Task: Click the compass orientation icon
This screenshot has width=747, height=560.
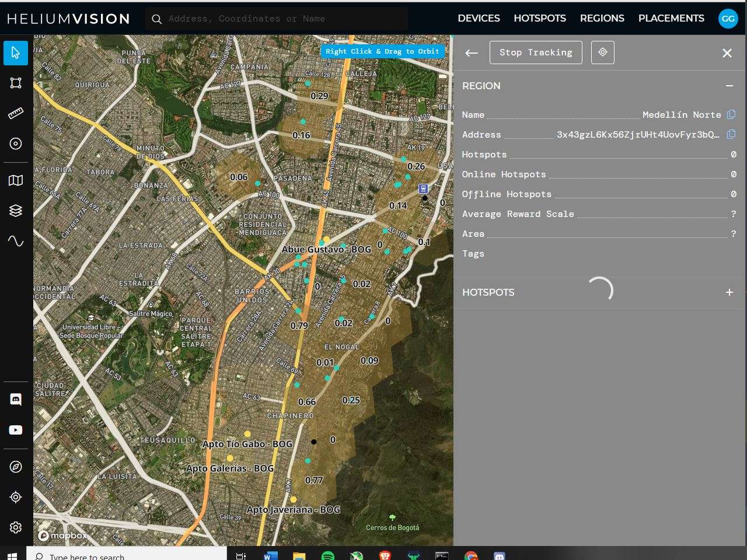Action: coord(16,467)
